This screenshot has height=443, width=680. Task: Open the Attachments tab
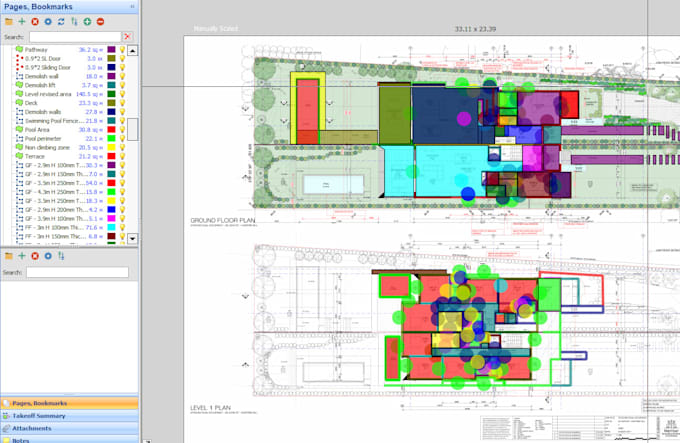(x=69, y=428)
